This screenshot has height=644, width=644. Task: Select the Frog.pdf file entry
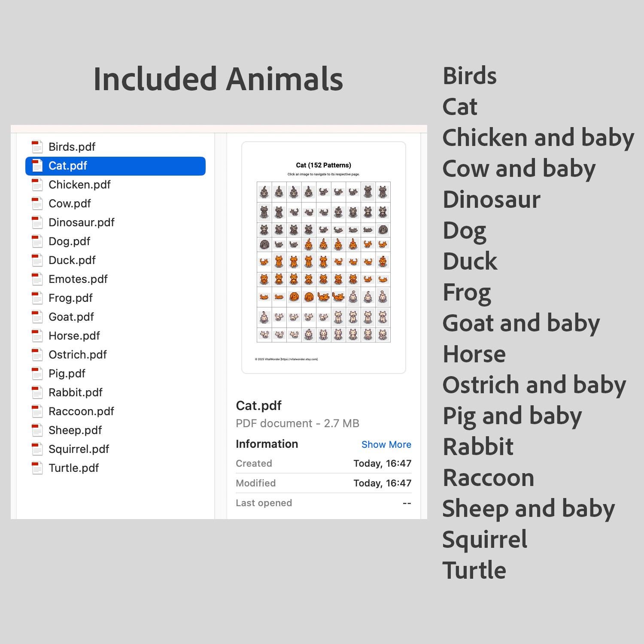pos(115,298)
